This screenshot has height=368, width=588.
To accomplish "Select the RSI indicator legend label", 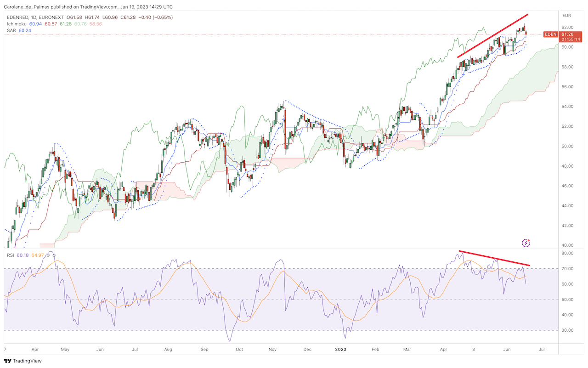I will [x=10, y=255].
